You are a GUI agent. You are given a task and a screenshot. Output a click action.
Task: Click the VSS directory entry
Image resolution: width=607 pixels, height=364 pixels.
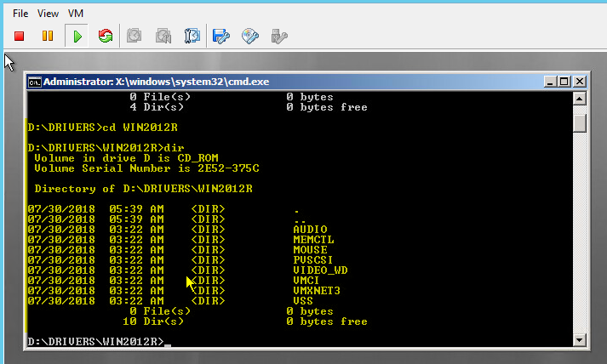(303, 300)
